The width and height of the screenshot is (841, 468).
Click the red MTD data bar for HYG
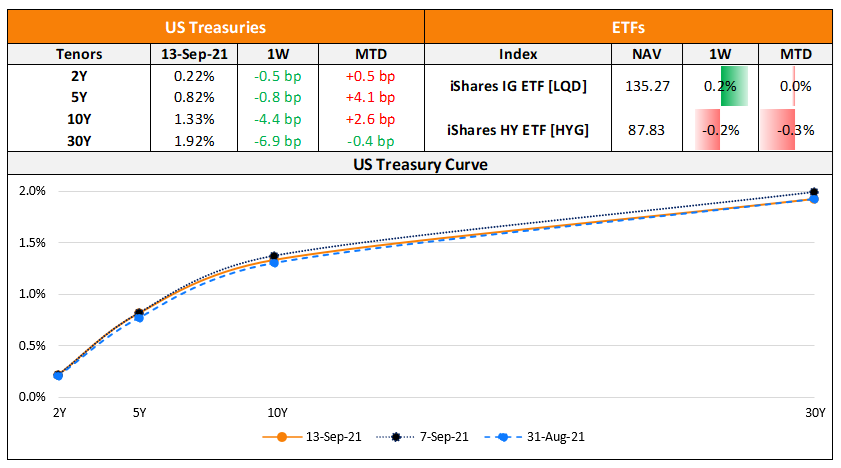coord(777,130)
